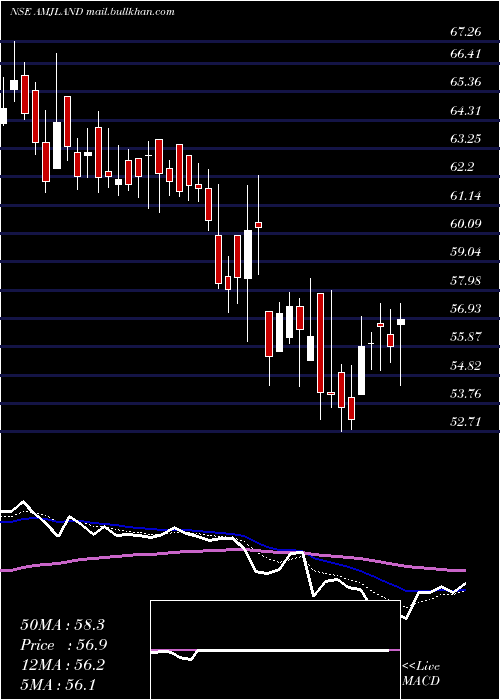Click the 54.82 price axis label
This screenshot has height=700, width=500.
[x=466, y=366]
